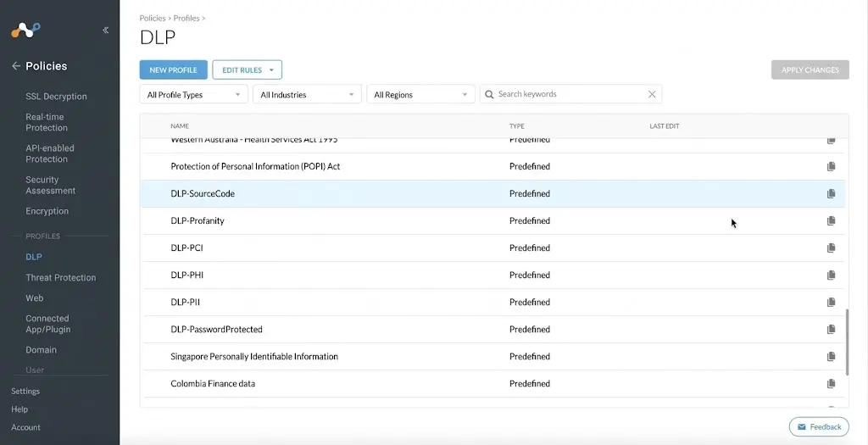Viewport: 868px width, 445px height.
Task: Sort by the Name column header
Action: pos(180,126)
